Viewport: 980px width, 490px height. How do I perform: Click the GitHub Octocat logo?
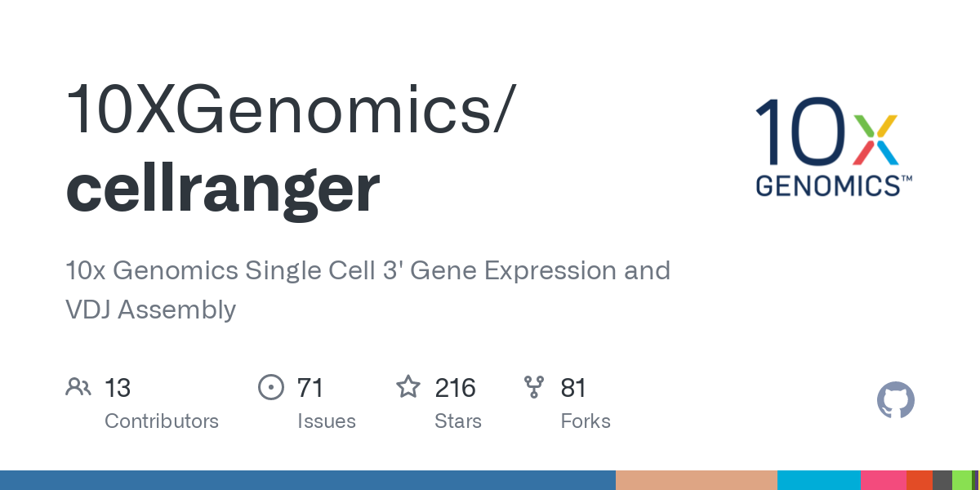point(895,400)
